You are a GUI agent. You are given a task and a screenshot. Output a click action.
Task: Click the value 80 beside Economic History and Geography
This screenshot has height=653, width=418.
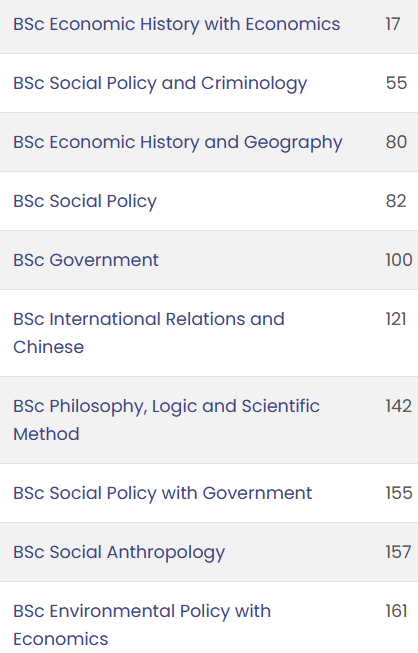click(396, 142)
